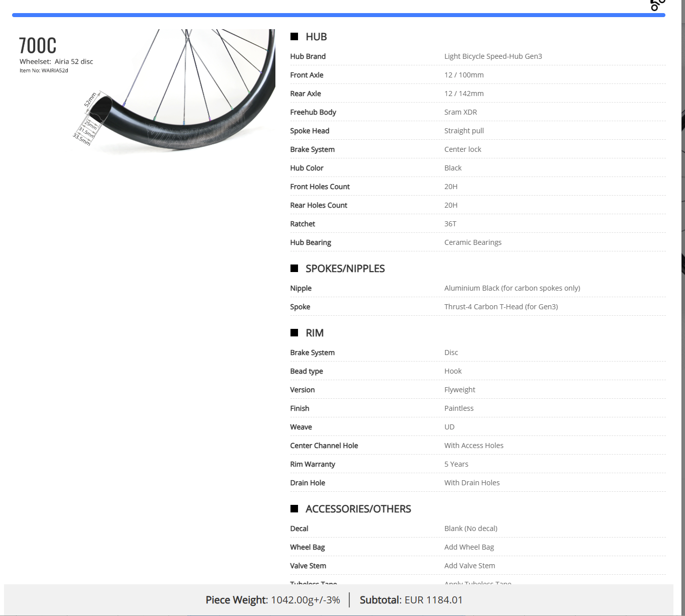Screen dimensions: 685x616
Task: Click the square bullet next to SPOKES/NIPPLES
Action: tap(295, 269)
